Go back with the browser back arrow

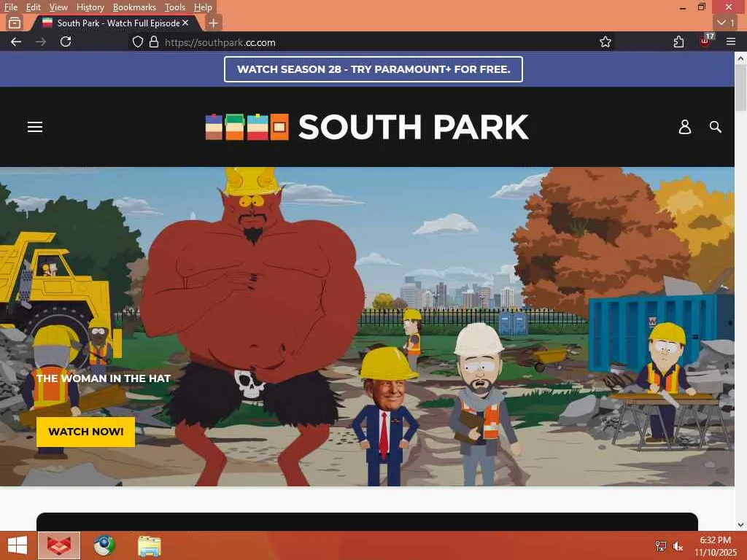click(x=16, y=42)
